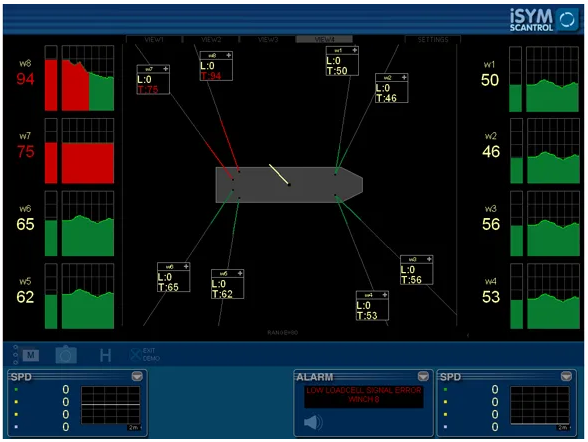Click the w5 tension value 62
588x442 pixels.
25,297
